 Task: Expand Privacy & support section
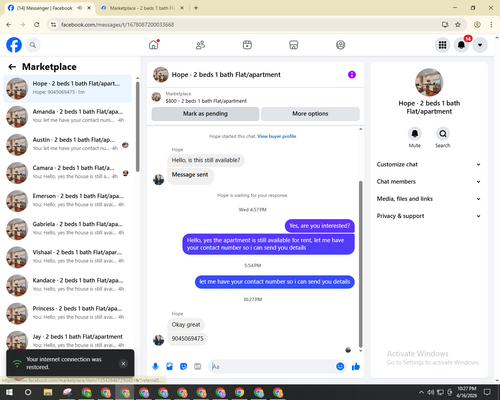click(x=429, y=216)
